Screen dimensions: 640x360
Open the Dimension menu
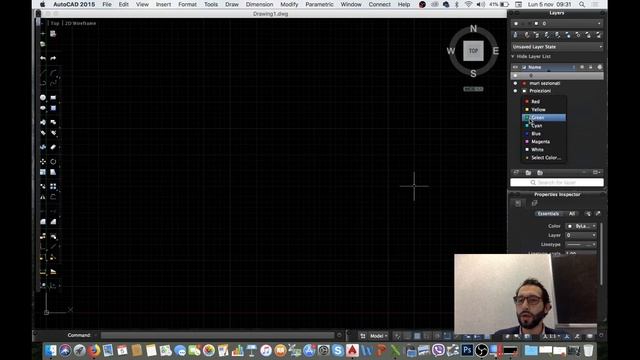tap(259, 4)
